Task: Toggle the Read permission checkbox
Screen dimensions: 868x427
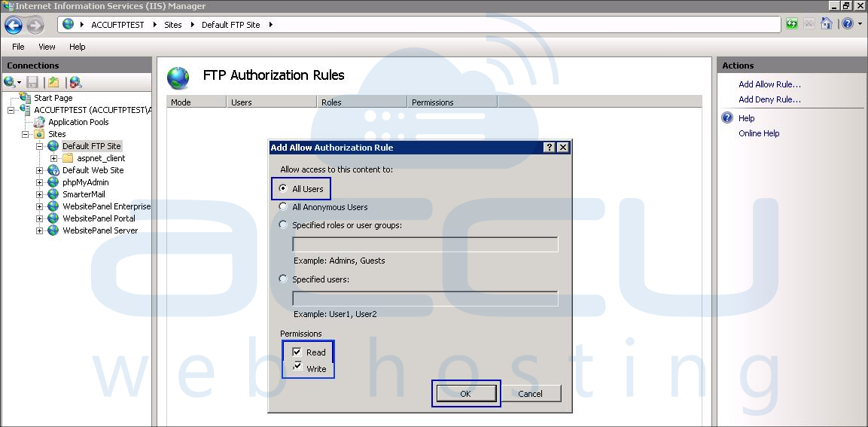Action: pos(297,352)
